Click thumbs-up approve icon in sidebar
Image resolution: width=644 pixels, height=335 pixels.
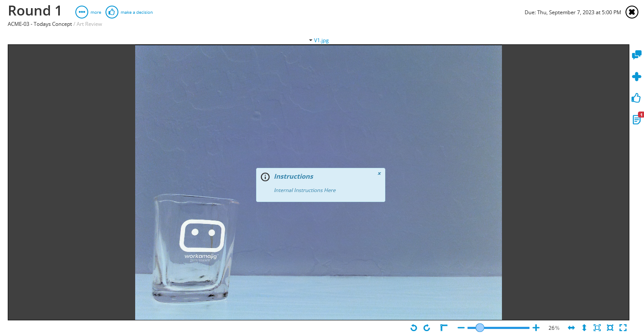636,98
